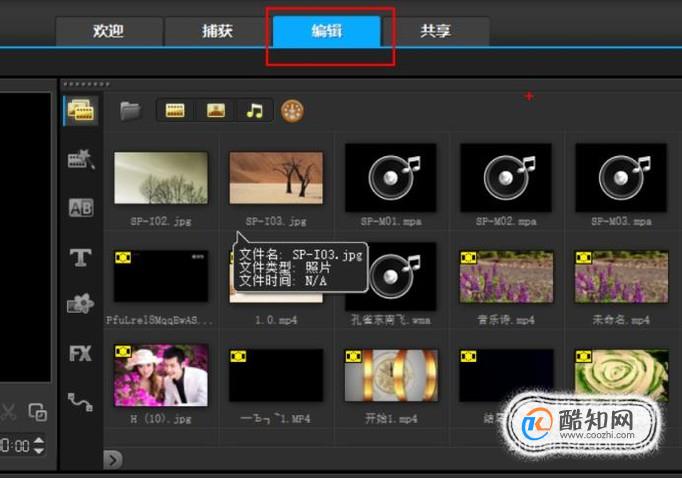Expand the library panel arrow
Viewport: 682px width, 478px height.
tap(113, 460)
